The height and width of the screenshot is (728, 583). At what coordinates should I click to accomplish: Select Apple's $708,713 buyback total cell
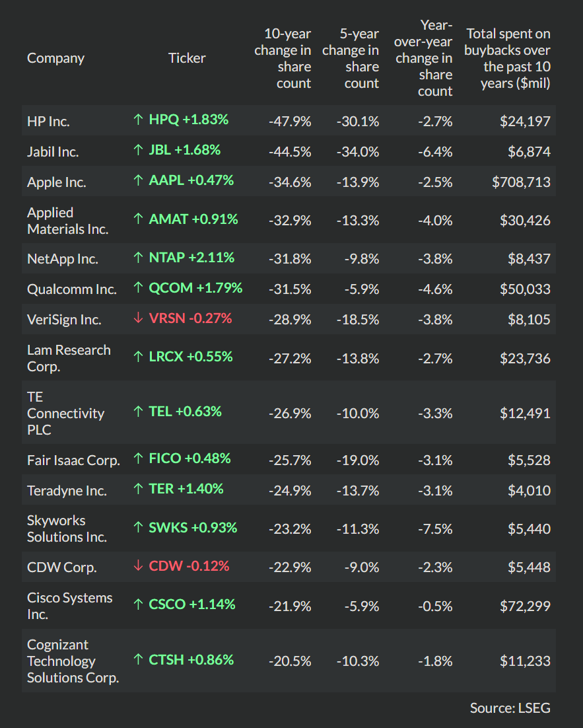coord(521,182)
